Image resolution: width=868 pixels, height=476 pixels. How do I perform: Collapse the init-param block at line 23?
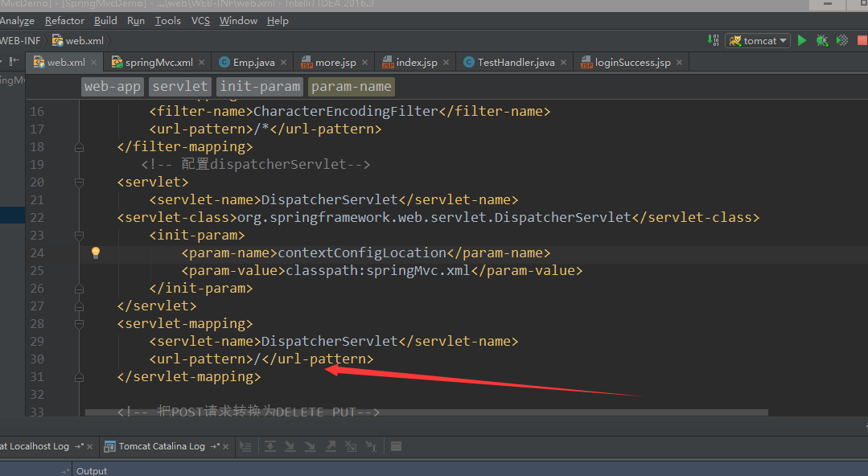(79, 236)
